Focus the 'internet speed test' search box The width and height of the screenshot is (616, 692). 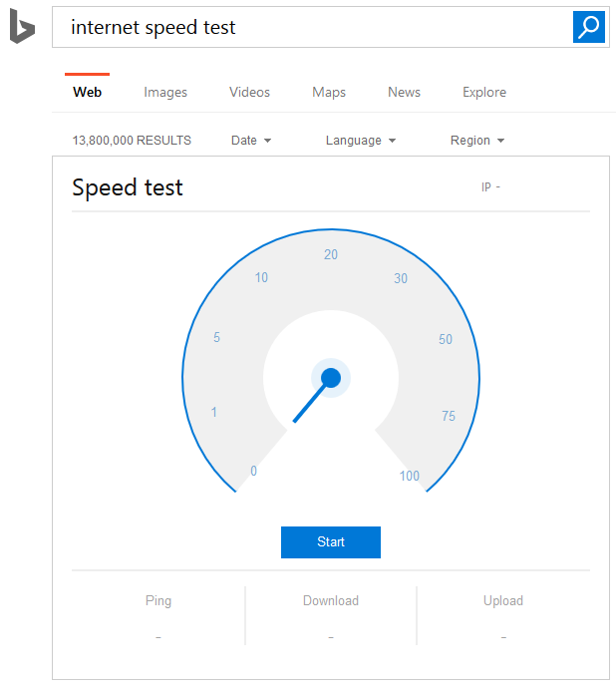click(x=309, y=28)
